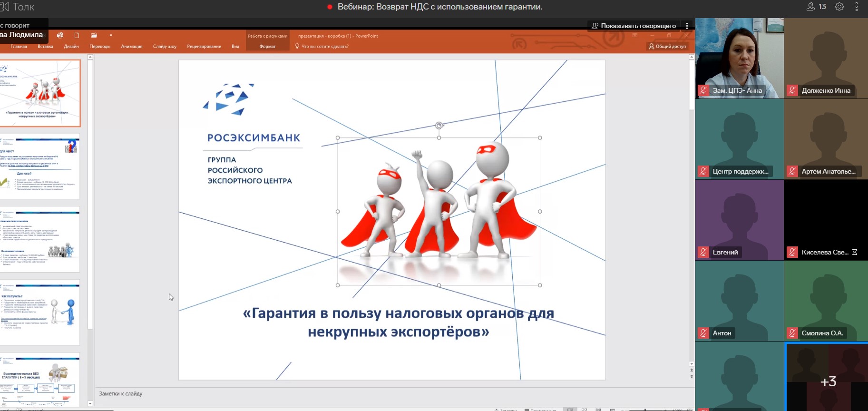Screen dimensions: 868x411
Task: Click the slide title text about guarantee
Action: 399,322
